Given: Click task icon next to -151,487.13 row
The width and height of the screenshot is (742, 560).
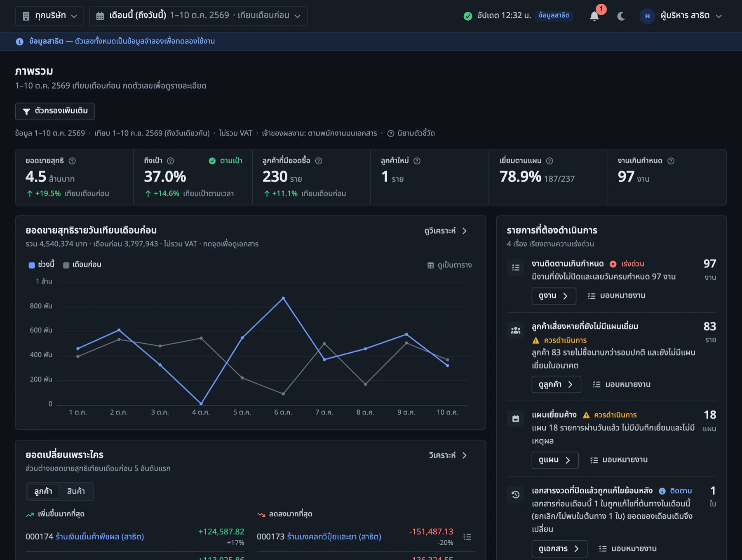Looking at the screenshot, I should (x=467, y=537).
